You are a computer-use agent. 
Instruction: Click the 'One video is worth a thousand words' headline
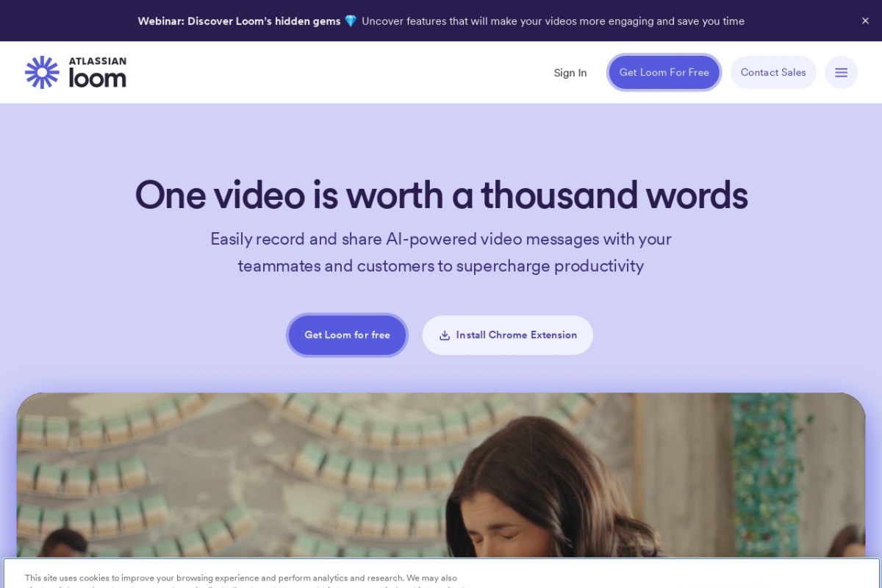[441, 196]
